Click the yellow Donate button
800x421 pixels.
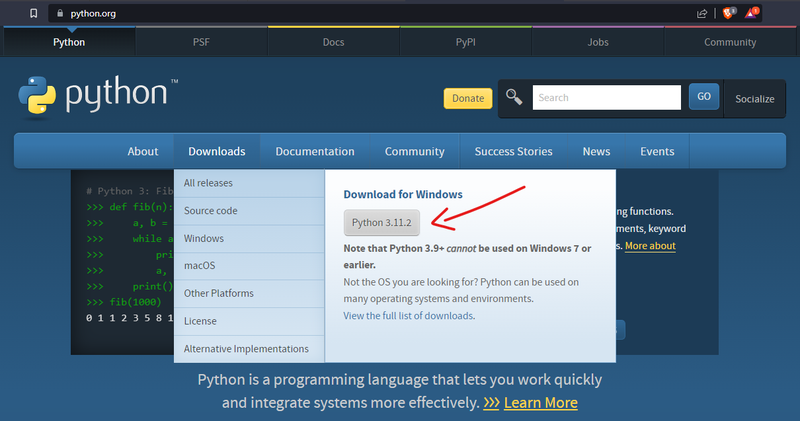[468, 98]
